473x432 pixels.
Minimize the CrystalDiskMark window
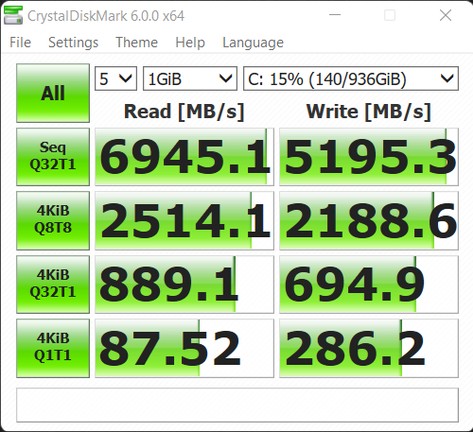pyautogui.click(x=335, y=15)
